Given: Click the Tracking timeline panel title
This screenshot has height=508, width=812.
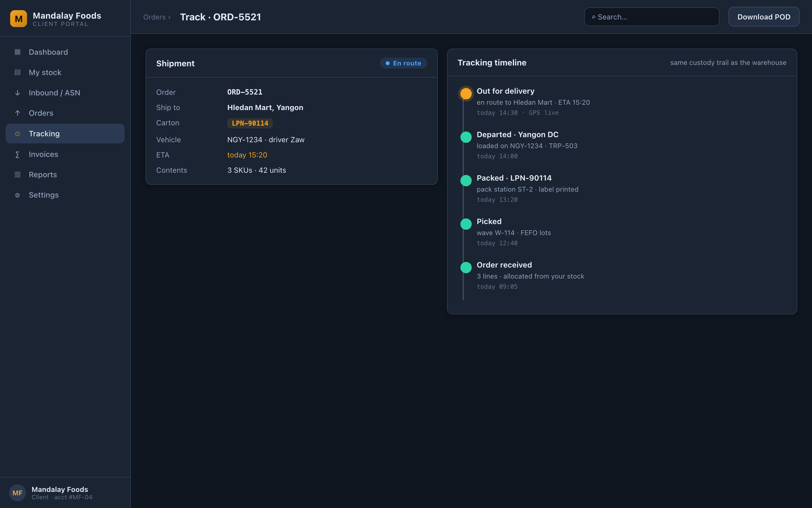Looking at the screenshot, I should 492,62.
